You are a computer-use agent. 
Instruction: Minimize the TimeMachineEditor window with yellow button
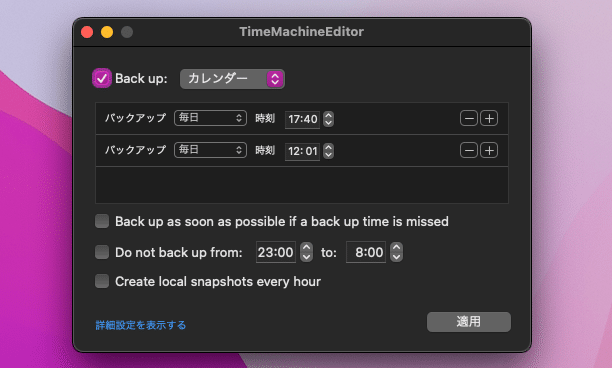[107, 32]
